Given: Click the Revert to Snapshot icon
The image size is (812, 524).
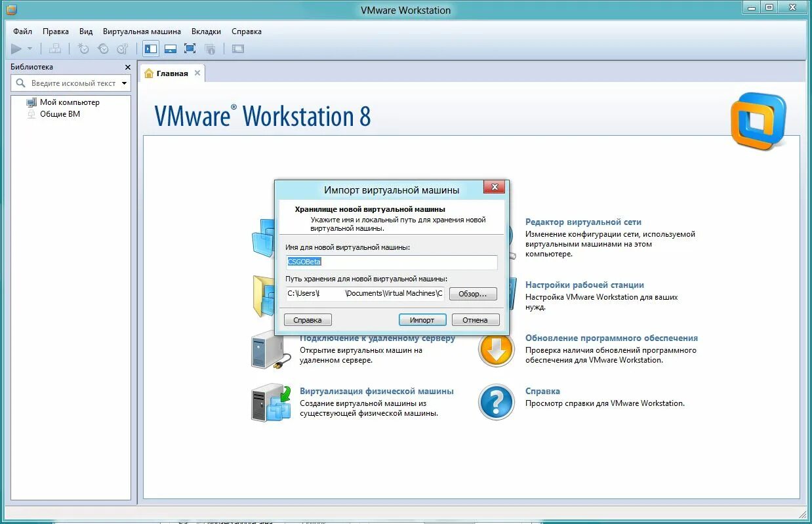Looking at the screenshot, I should [x=103, y=49].
